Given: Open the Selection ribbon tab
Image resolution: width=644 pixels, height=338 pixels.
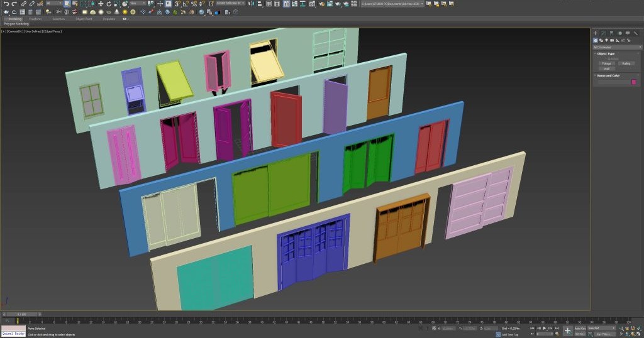Looking at the screenshot, I should (58, 19).
